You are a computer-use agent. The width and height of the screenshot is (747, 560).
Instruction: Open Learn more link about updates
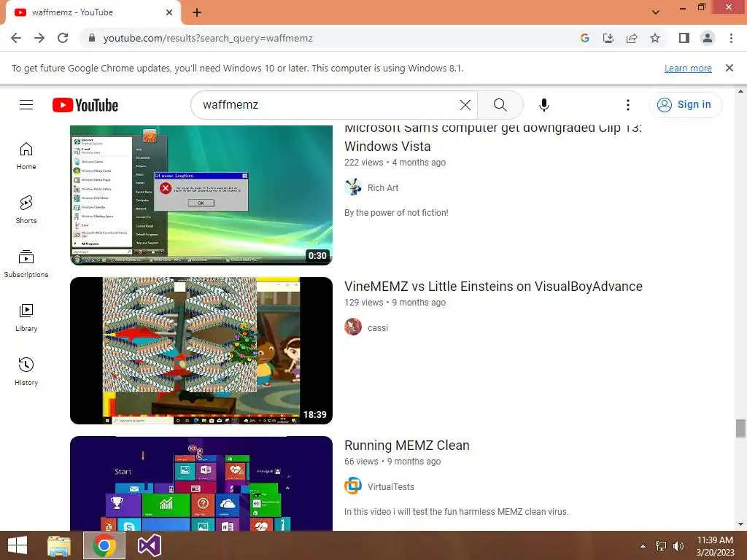pos(688,68)
